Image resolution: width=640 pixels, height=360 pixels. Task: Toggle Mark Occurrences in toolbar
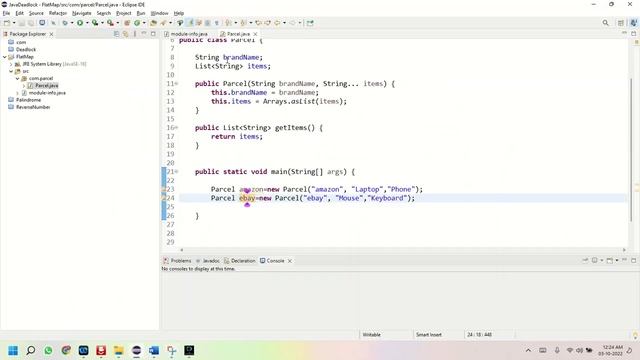(x=190, y=23)
